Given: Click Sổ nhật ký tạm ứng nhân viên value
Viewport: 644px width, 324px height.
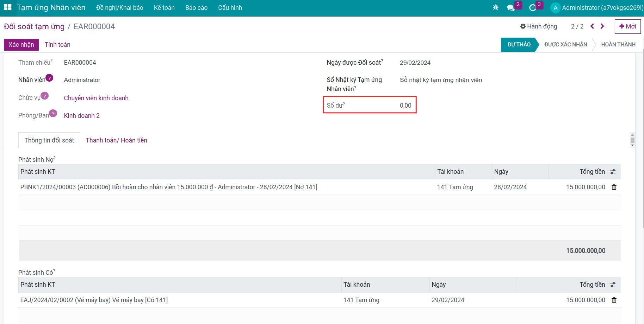Looking at the screenshot, I should [441, 80].
